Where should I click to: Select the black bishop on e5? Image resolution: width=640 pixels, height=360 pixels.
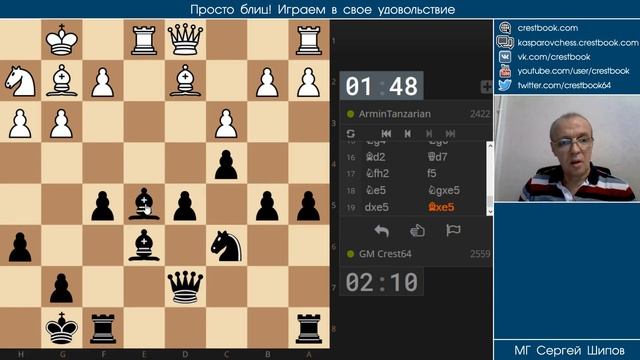pyautogui.click(x=144, y=204)
